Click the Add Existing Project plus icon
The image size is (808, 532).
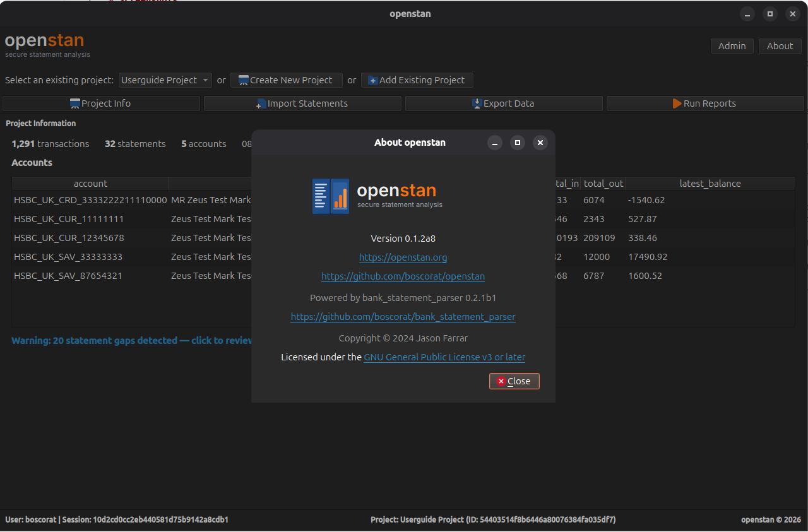pos(372,80)
